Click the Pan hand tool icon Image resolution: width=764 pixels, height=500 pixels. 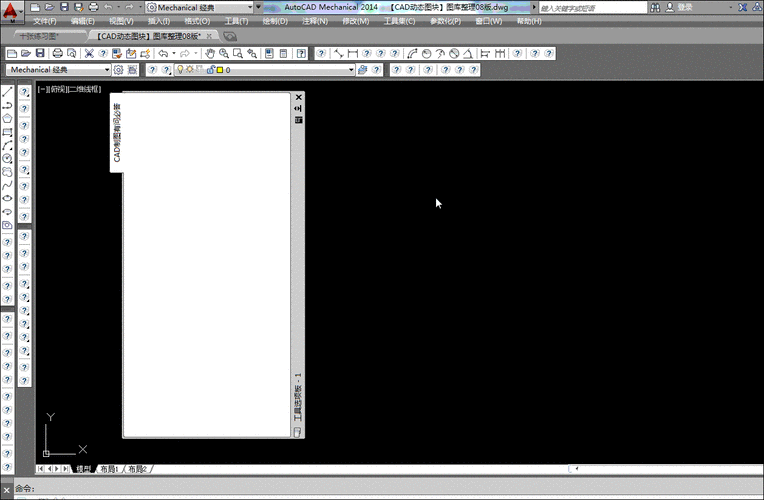210,53
